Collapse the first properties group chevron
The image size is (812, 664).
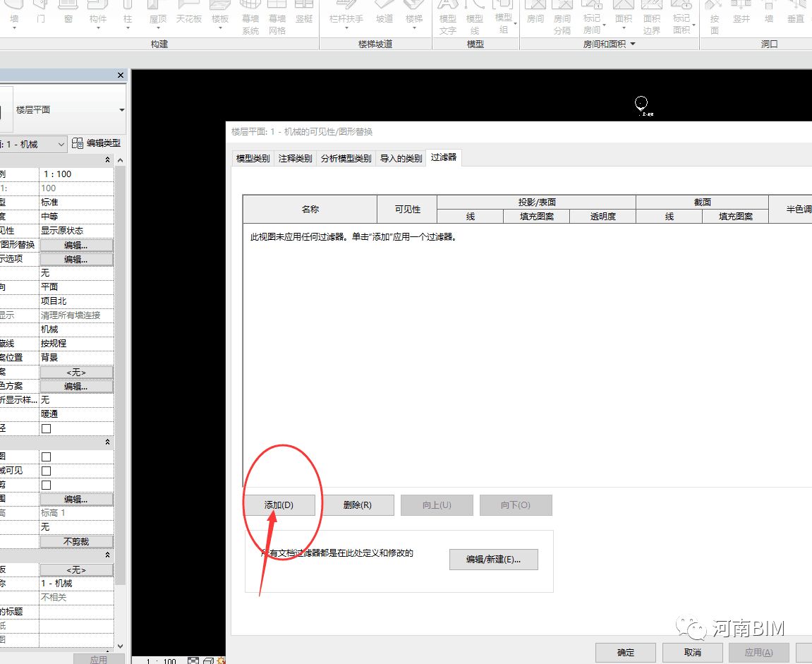[108, 160]
